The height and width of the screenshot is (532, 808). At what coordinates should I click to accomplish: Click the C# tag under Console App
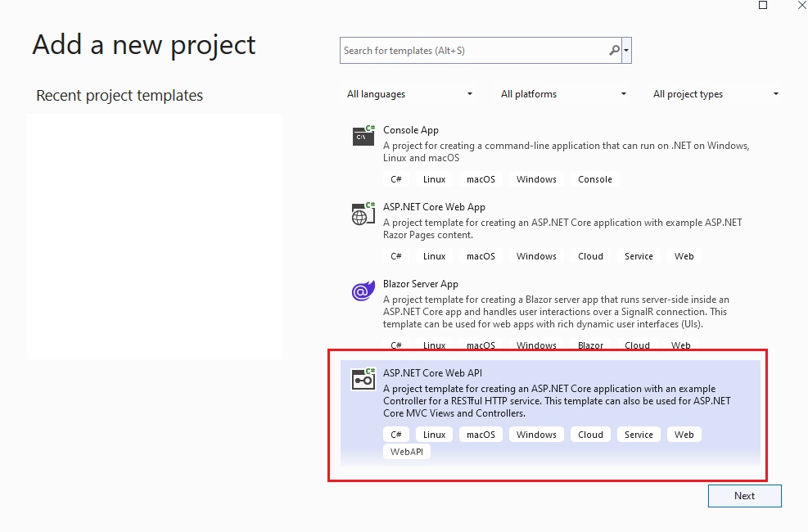point(395,179)
